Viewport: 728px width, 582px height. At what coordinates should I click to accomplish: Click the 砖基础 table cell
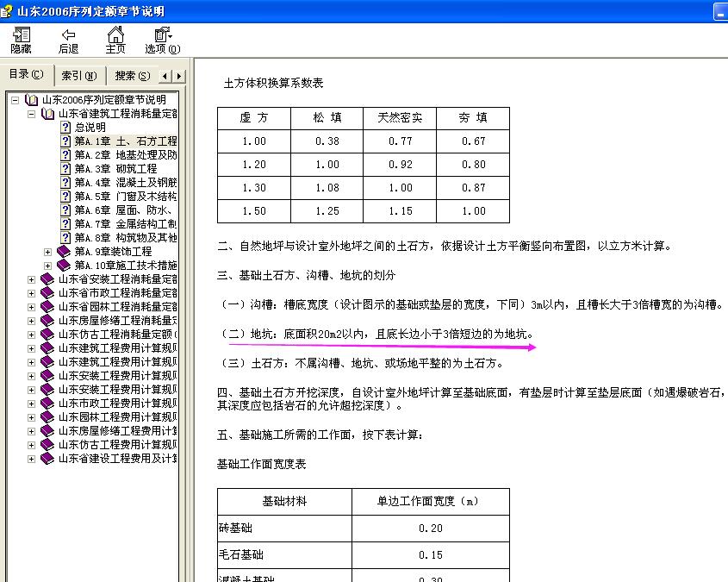pos(284,529)
